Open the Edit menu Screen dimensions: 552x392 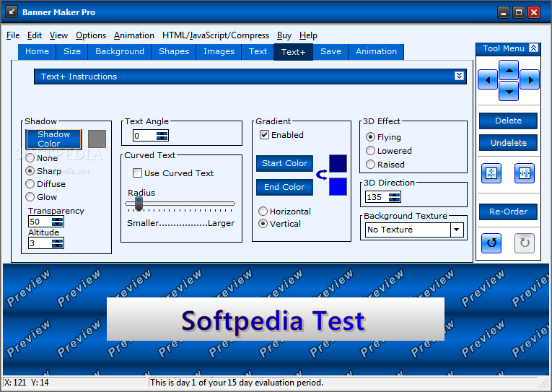[35, 35]
